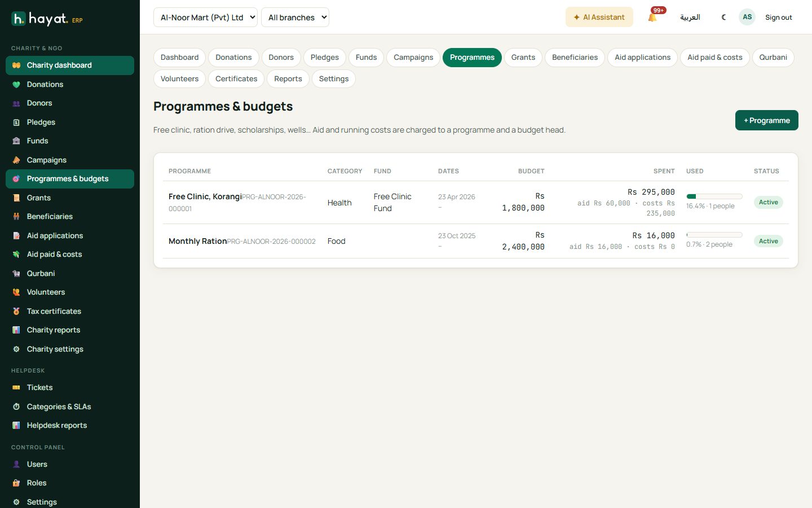The width and height of the screenshot is (812, 508).
Task: Click the Donations heart icon in sidebar
Action: [x=16, y=85]
